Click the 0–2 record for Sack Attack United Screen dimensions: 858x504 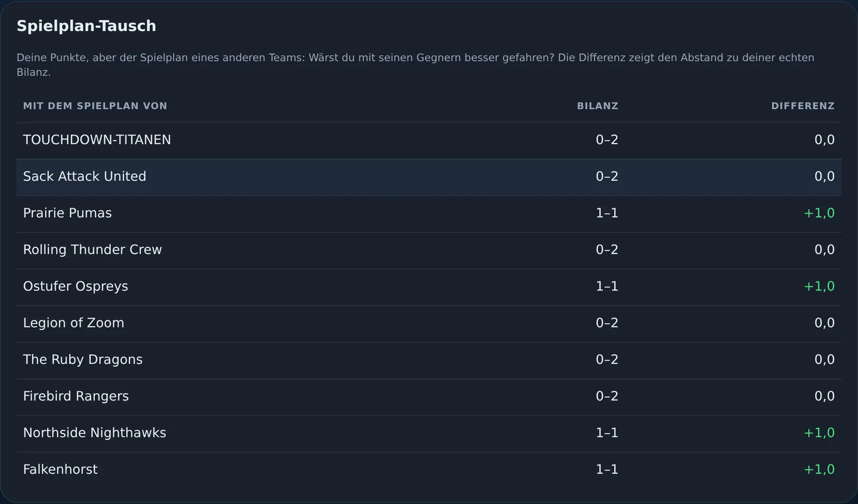coord(607,176)
